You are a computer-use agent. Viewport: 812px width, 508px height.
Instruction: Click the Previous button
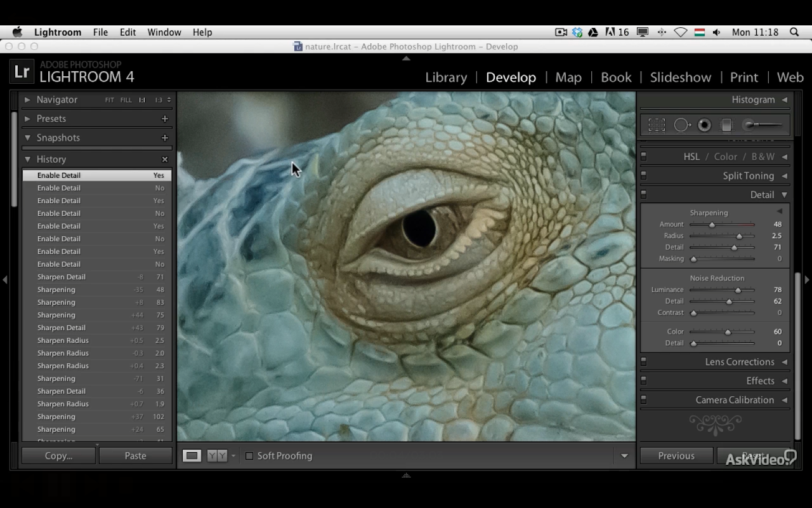tap(676, 456)
